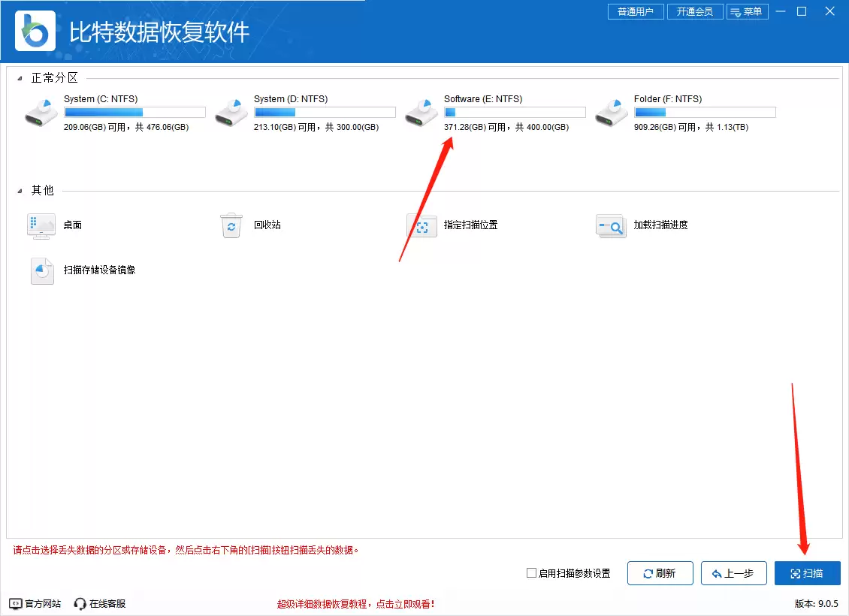The width and height of the screenshot is (849, 616).
Task: Click 加载扫描进度 load scan progress icon
Action: point(611,225)
